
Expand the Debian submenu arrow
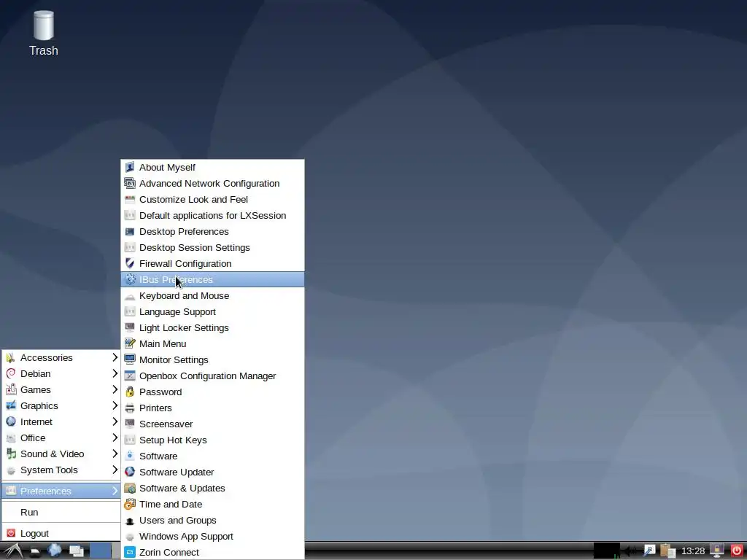[x=115, y=374]
